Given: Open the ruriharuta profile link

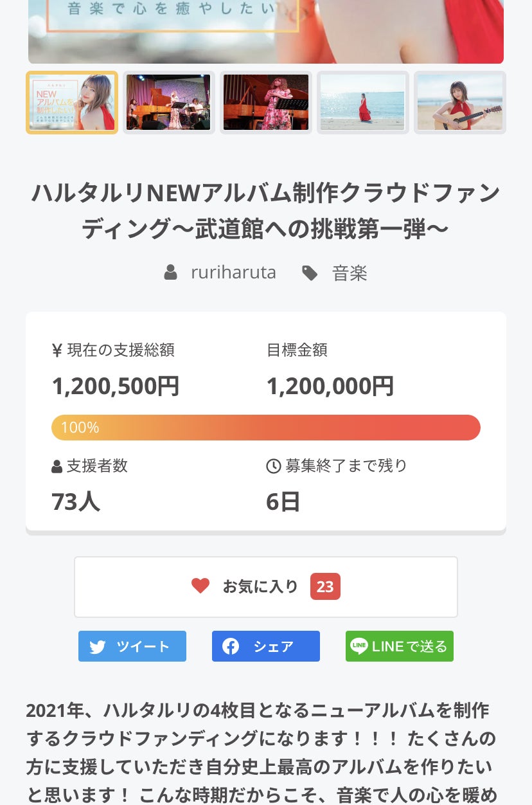Looking at the screenshot, I should point(233,273).
